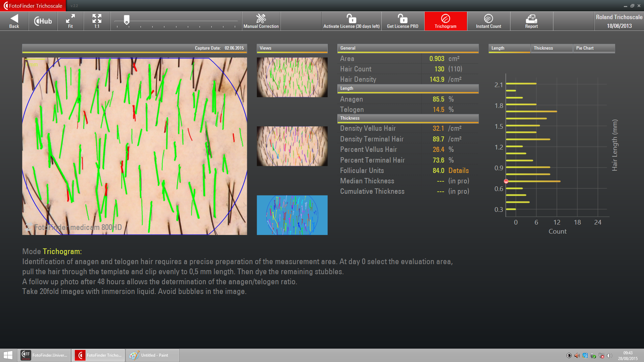Screen dimensions: 644x362
Task: Switch to the Length chart tab
Action: click(509, 48)
